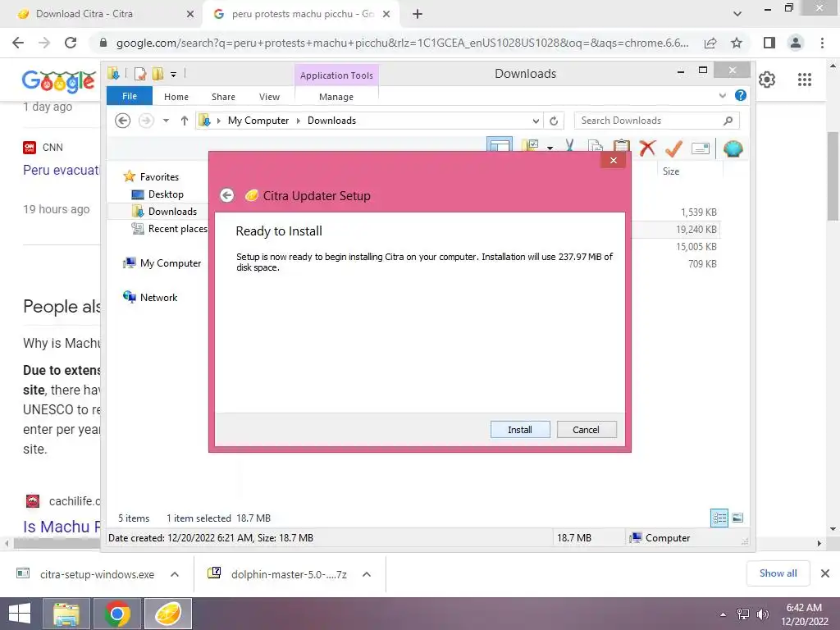Click the red X Delete toolbar icon

[x=647, y=148]
